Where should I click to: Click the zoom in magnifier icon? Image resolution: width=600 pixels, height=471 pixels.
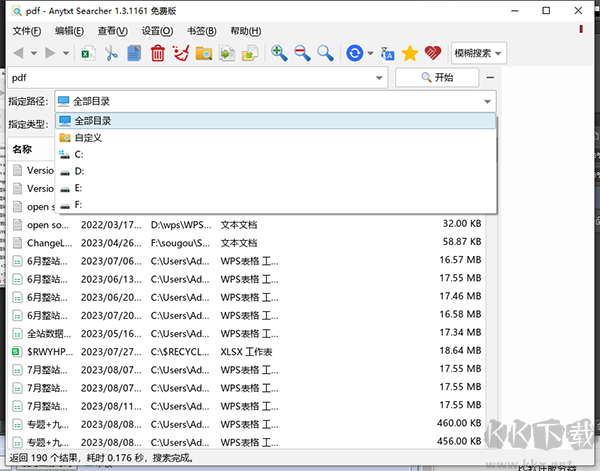coord(279,53)
